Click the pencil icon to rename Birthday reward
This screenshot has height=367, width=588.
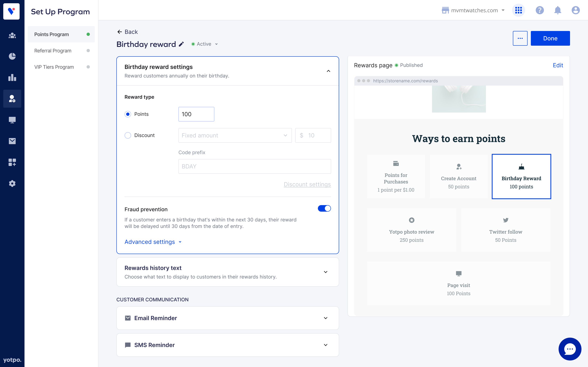tap(181, 44)
